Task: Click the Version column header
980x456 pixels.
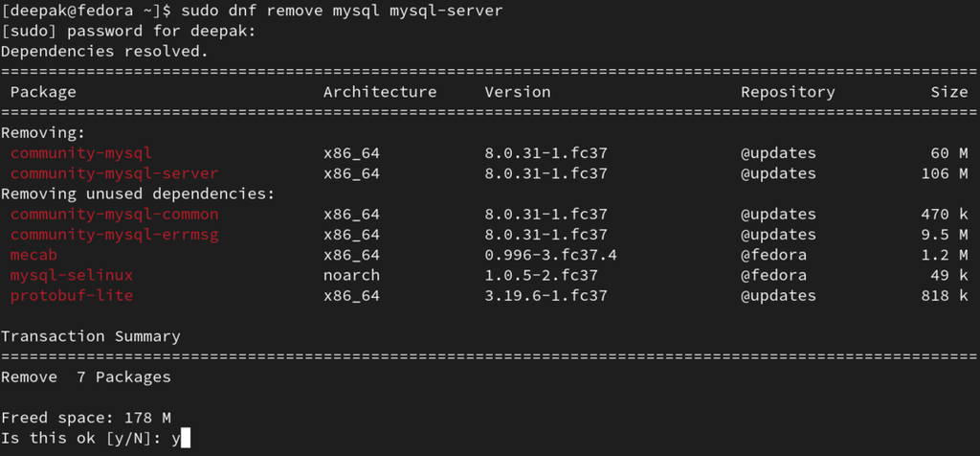Action: click(x=518, y=92)
